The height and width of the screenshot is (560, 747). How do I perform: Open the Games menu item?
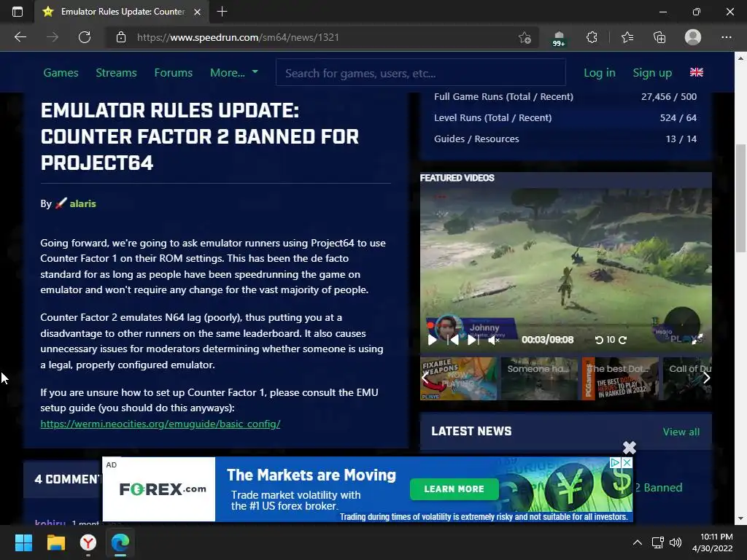pos(61,73)
